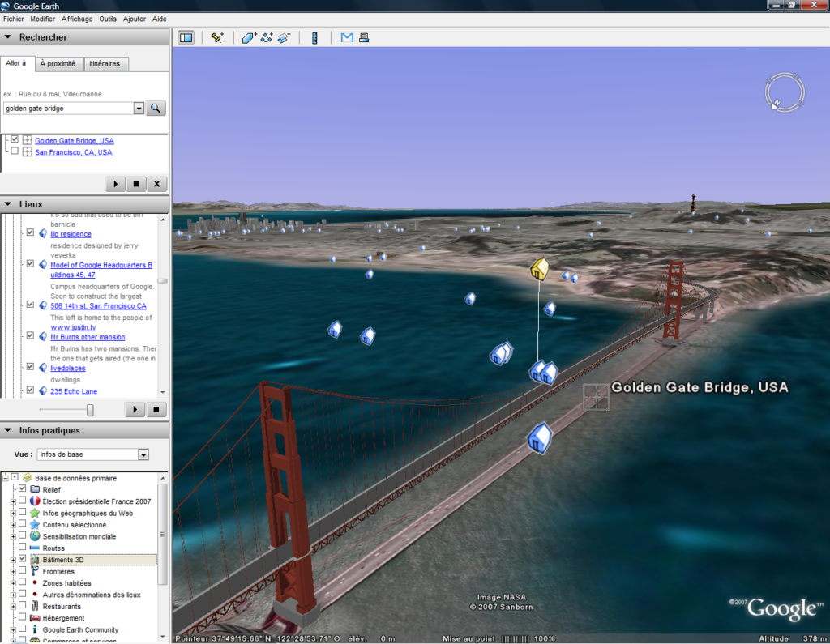Image resolution: width=830 pixels, height=644 pixels.
Task: Play the search results tour
Action: click(x=115, y=184)
